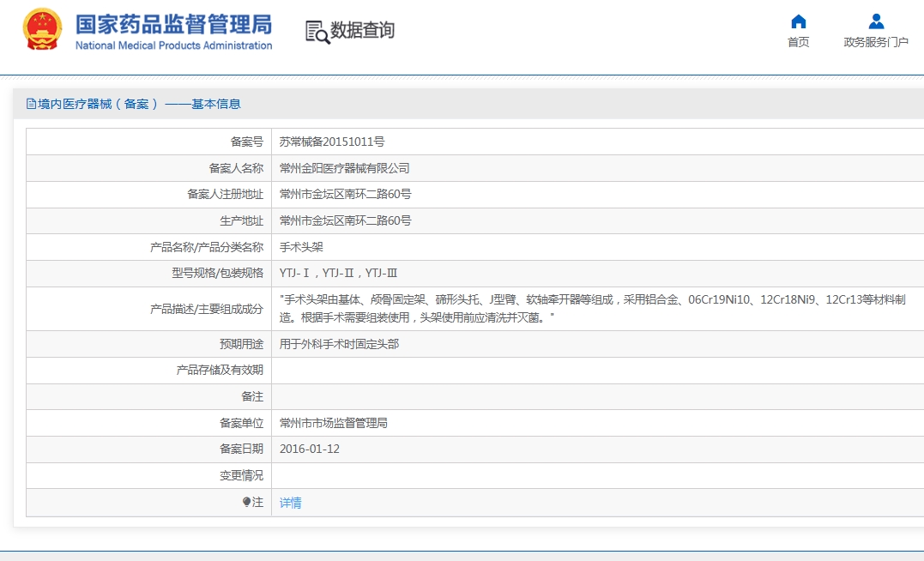Click National Medical Products Administration English text
Image resolution: width=924 pixels, height=561 pixels.
[x=173, y=45]
